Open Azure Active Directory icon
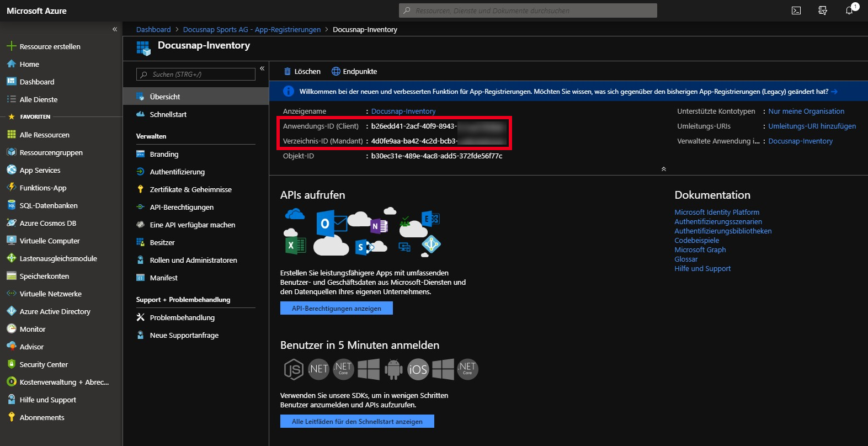The width and height of the screenshot is (868, 446). tap(11, 311)
